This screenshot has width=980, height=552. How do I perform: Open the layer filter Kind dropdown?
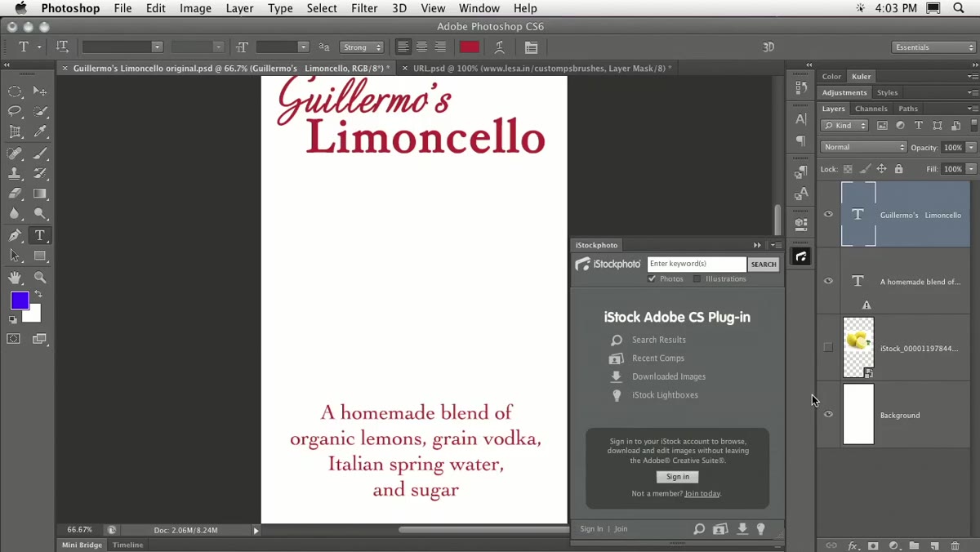[845, 126]
